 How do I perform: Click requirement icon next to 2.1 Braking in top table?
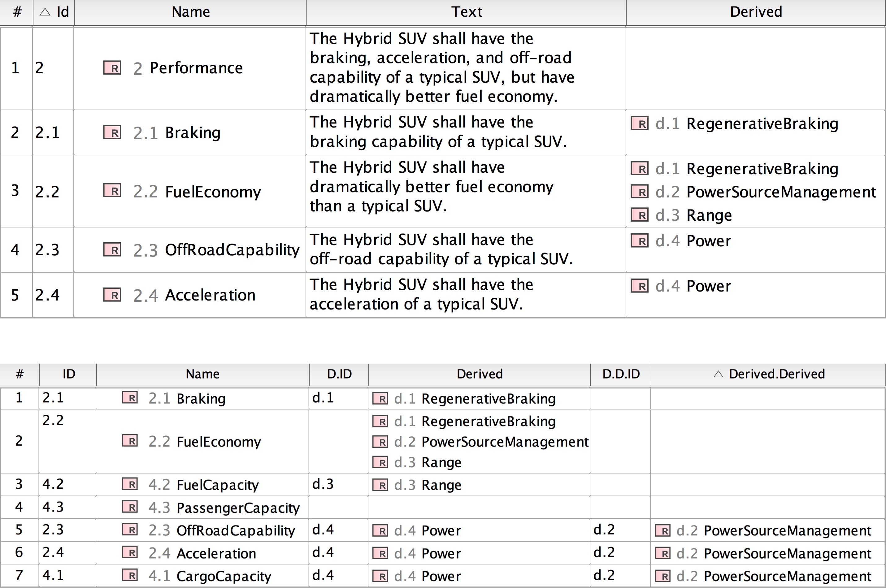(112, 132)
